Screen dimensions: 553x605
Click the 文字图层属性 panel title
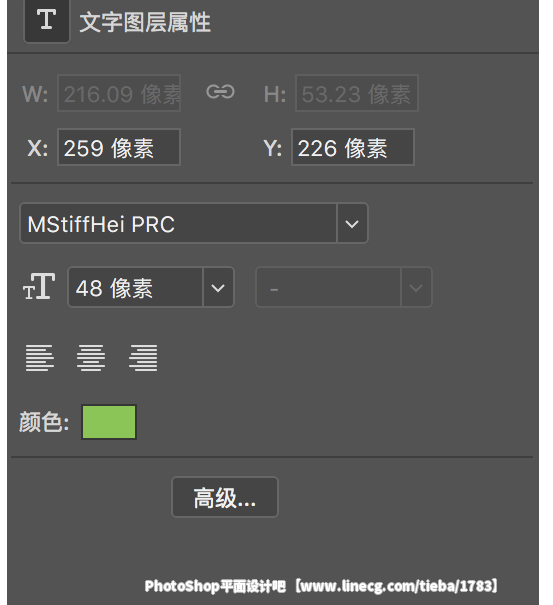145,22
